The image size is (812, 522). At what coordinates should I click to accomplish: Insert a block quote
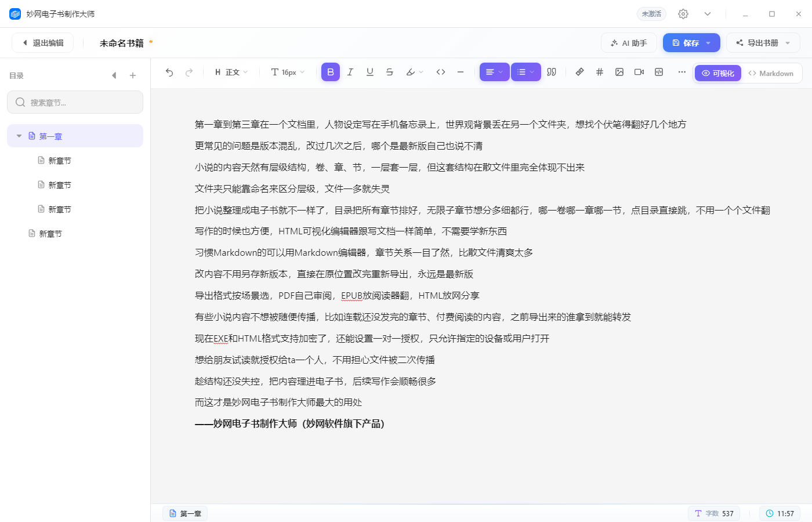[x=552, y=72]
